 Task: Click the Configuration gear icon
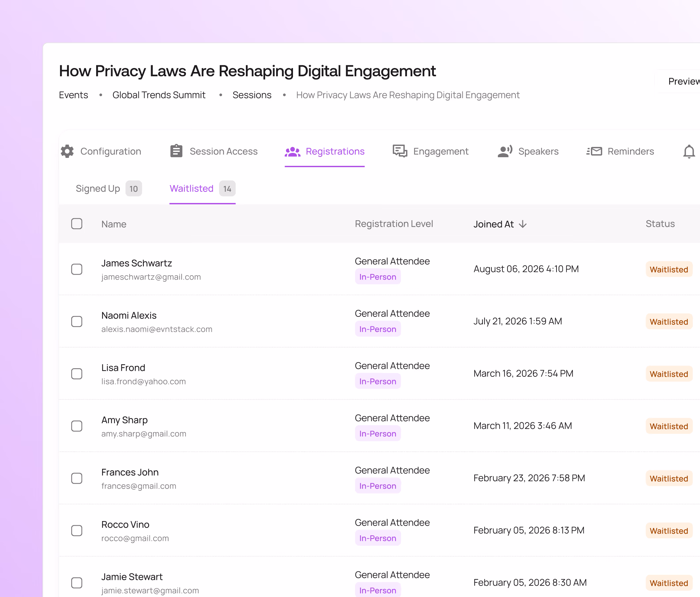[x=67, y=151]
